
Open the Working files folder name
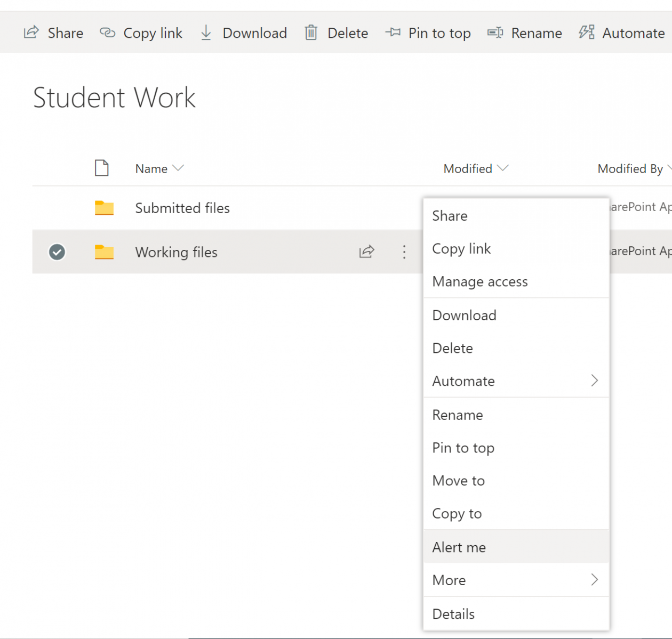[177, 252]
